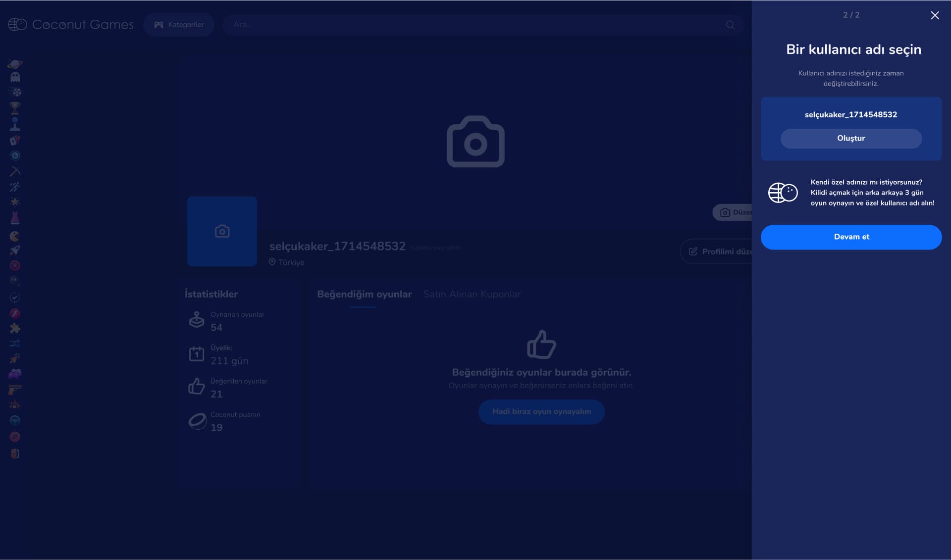
Task: Click the Oluştur button
Action: (851, 139)
